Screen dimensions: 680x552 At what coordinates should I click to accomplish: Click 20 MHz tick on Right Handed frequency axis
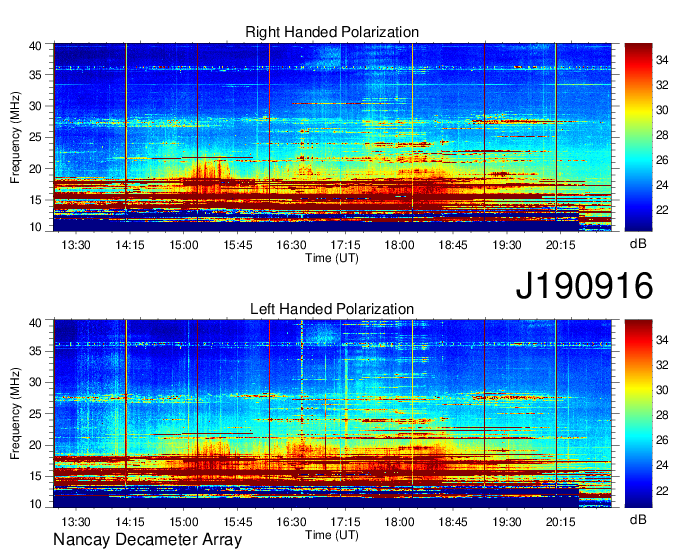click(35, 169)
